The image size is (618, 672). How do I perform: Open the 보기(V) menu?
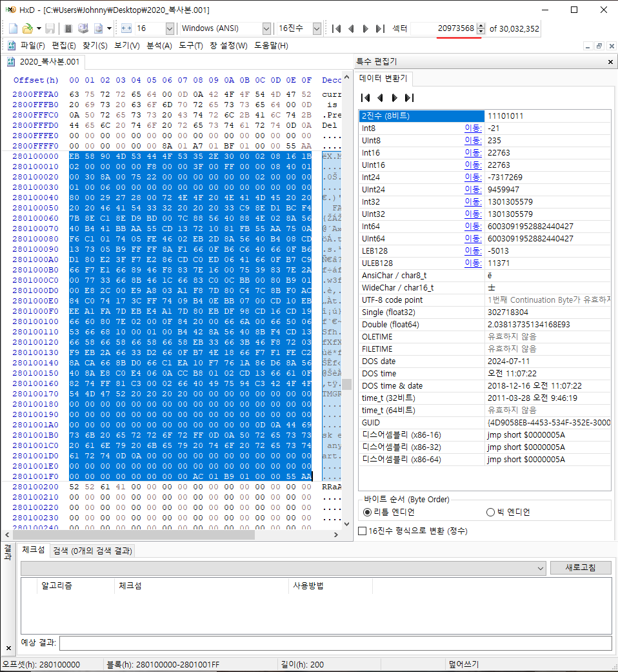(x=127, y=45)
